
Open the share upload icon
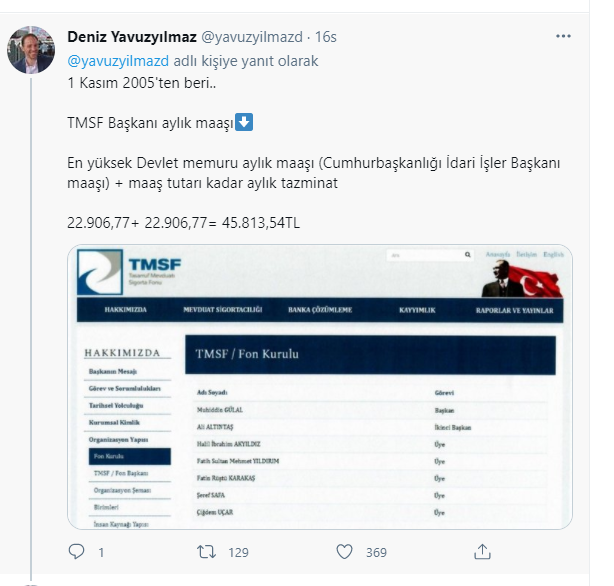[482, 552]
